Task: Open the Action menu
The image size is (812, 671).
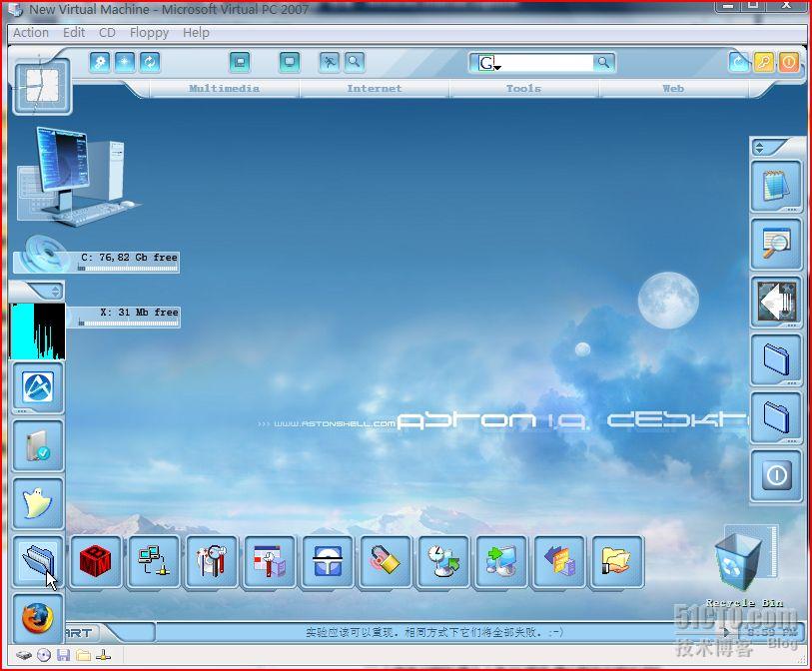Action: (31, 33)
